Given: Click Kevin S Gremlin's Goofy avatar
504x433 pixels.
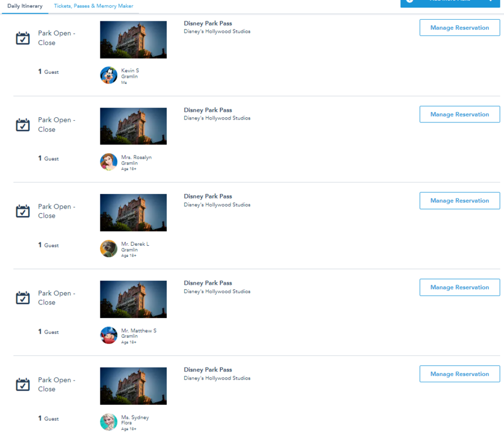Looking at the screenshot, I should pos(109,75).
